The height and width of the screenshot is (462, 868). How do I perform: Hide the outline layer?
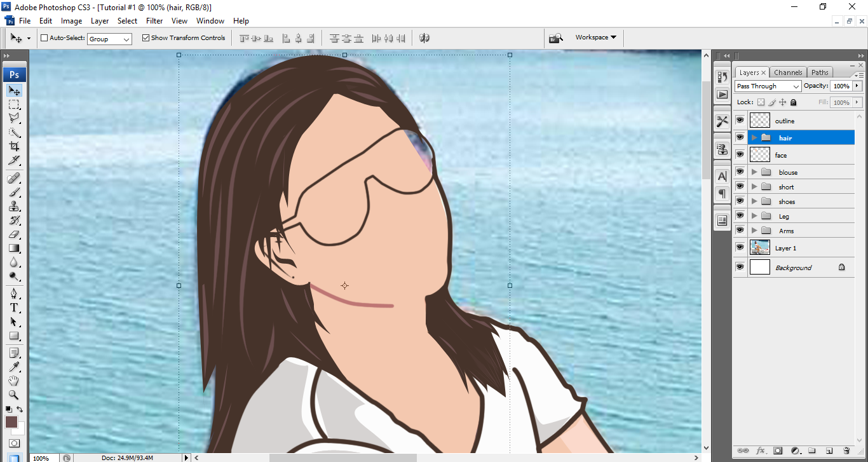740,120
